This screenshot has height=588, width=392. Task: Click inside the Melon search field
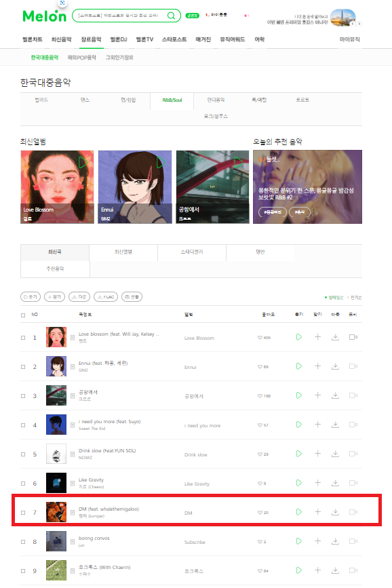[120, 16]
